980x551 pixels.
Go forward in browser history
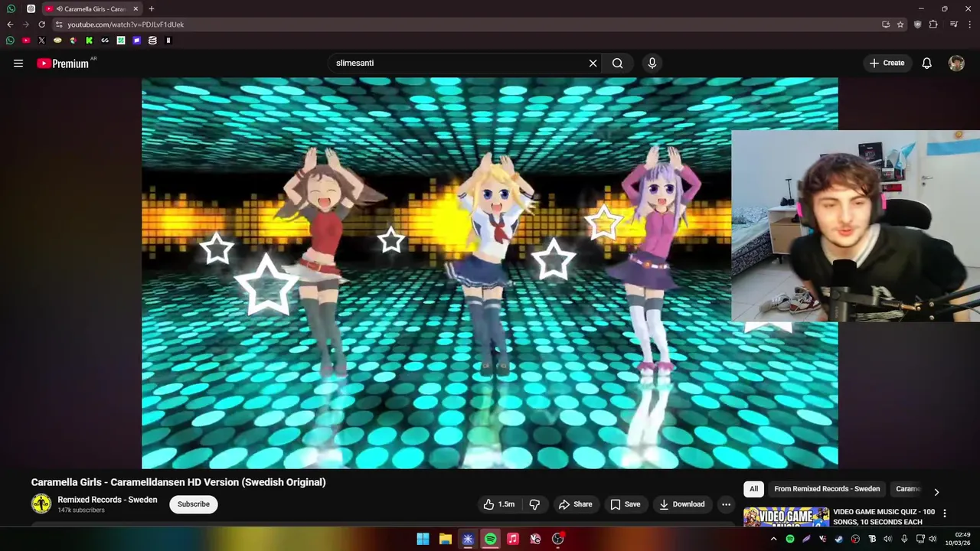(x=25, y=24)
